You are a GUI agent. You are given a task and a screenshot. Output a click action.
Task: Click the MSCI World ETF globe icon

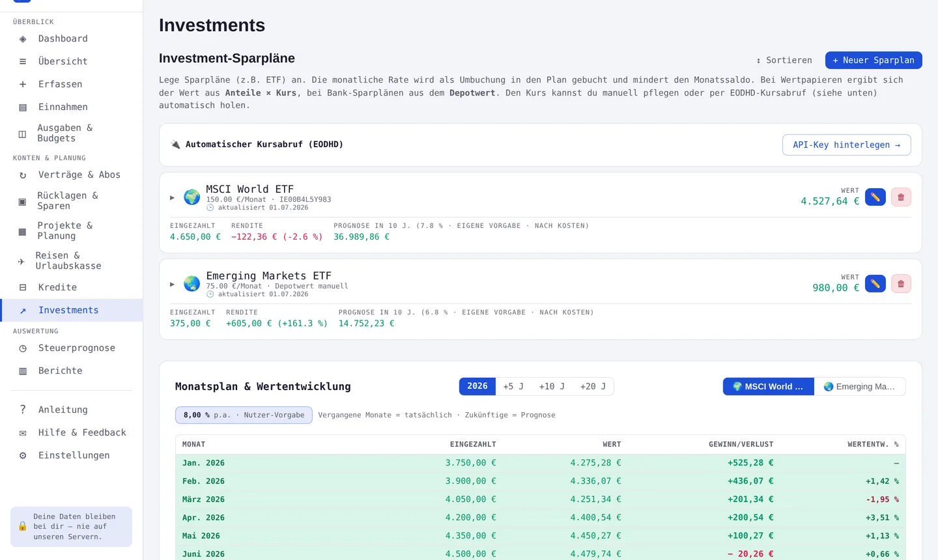tap(192, 197)
